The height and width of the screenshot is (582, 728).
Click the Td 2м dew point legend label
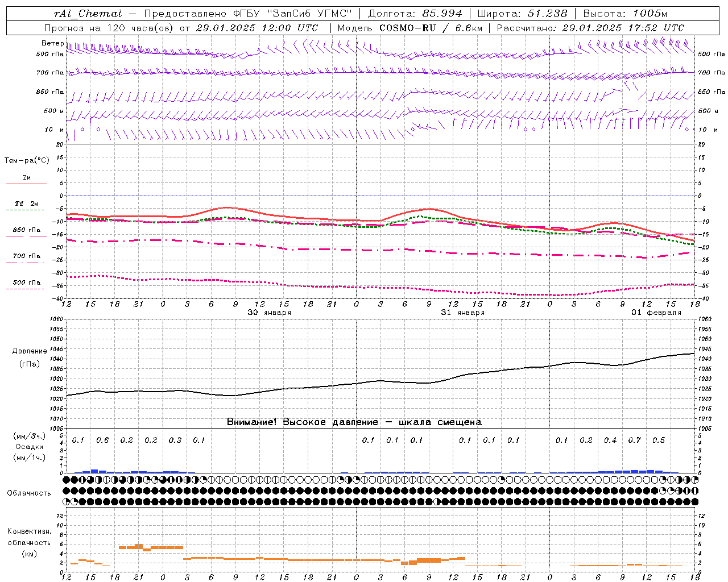point(27,203)
